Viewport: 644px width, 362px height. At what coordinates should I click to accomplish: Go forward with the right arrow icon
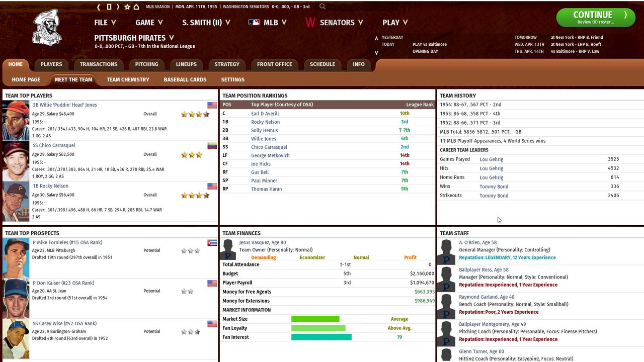point(118,7)
